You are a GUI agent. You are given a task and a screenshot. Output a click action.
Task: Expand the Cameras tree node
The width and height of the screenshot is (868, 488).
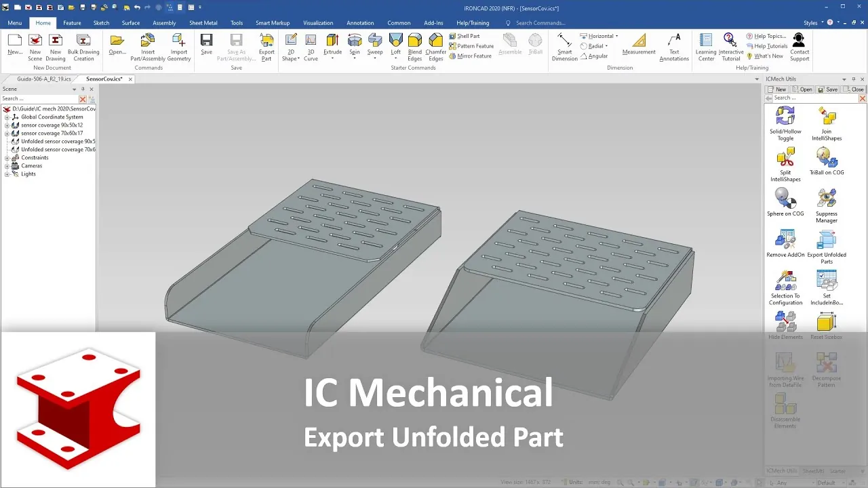[7, 166]
